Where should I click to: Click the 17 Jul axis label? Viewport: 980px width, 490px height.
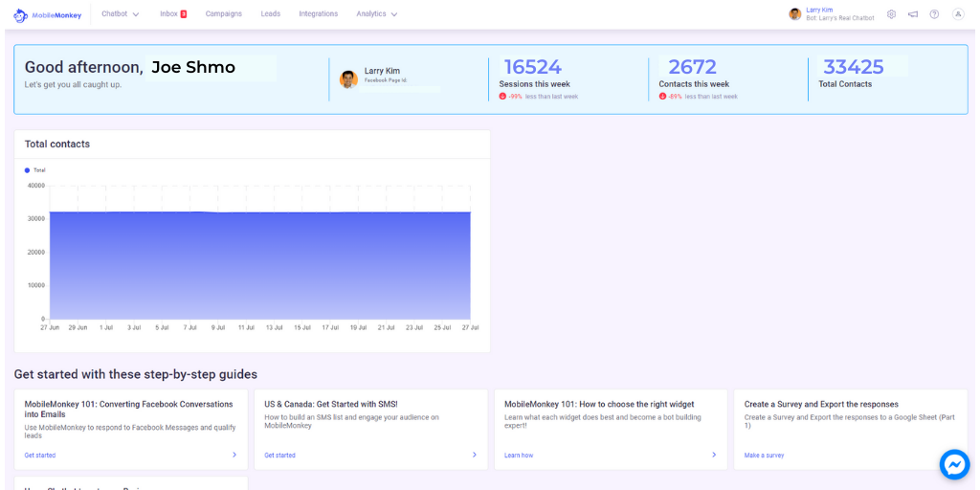[329, 327]
